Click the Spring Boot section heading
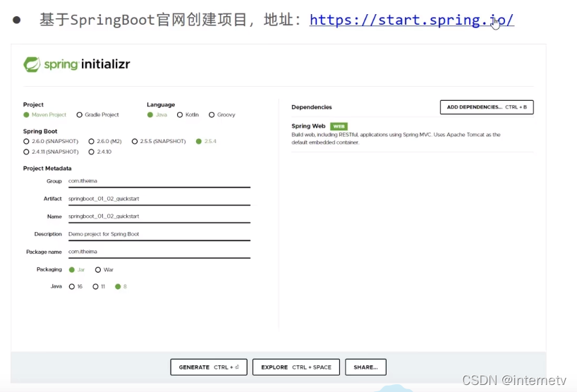This screenshot has height=392, width=577. (40, 131)
